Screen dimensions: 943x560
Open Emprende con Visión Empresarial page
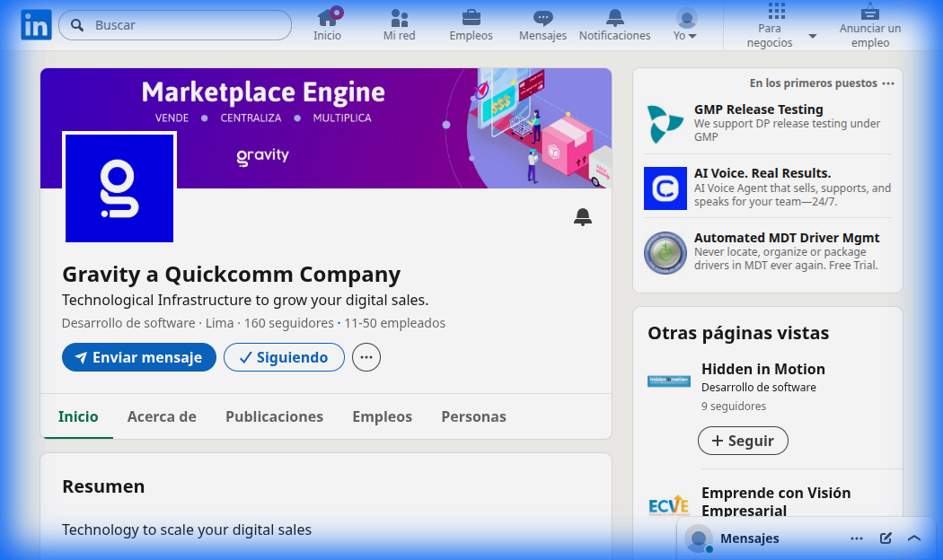[x=776, y=502]
